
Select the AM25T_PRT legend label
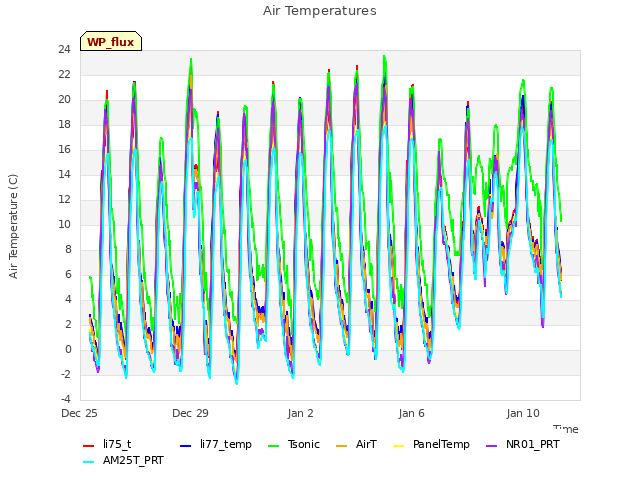[x=133, y=460]
